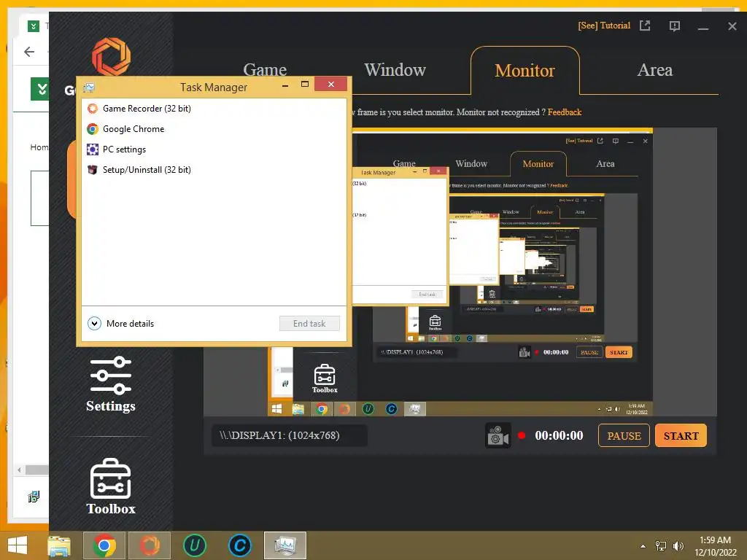747x560 pixels.
Task: Open File Explorer from the taskbar
Action: pos(59,545)
